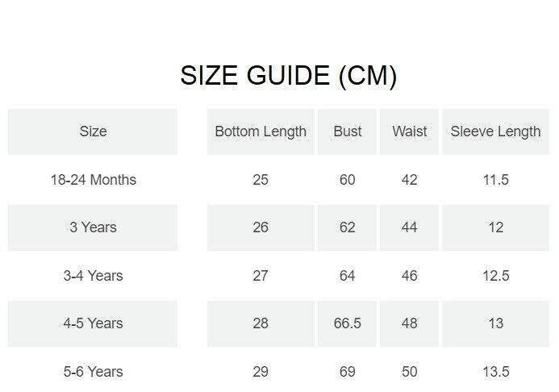Click the Waist column header
Image resolution: width=559 pixels, height=392 pixels.
coord(410,131)
